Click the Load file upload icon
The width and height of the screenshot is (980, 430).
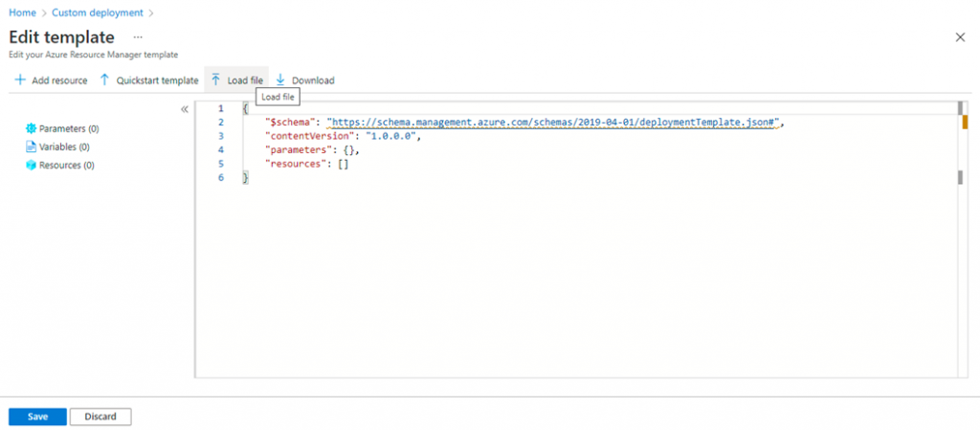pyautogui.click(x=215, y=80)
